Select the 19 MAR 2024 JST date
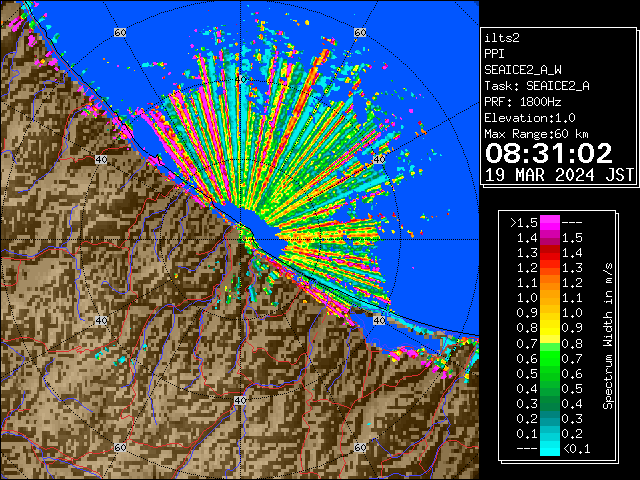 point(559,175)
